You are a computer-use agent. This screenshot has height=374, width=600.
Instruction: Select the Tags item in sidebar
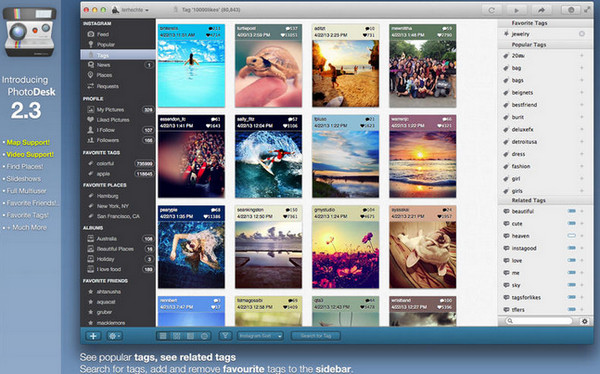tap(118, 55)
